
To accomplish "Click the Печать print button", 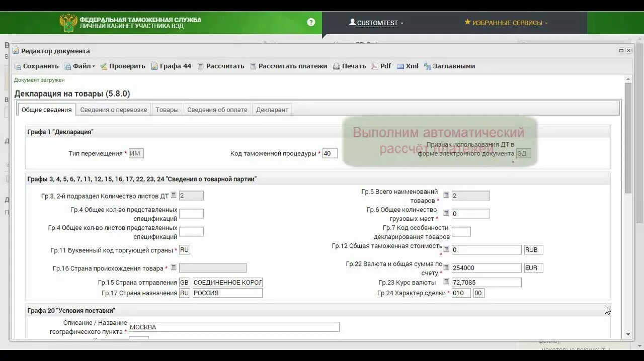I will click(349, 66).
